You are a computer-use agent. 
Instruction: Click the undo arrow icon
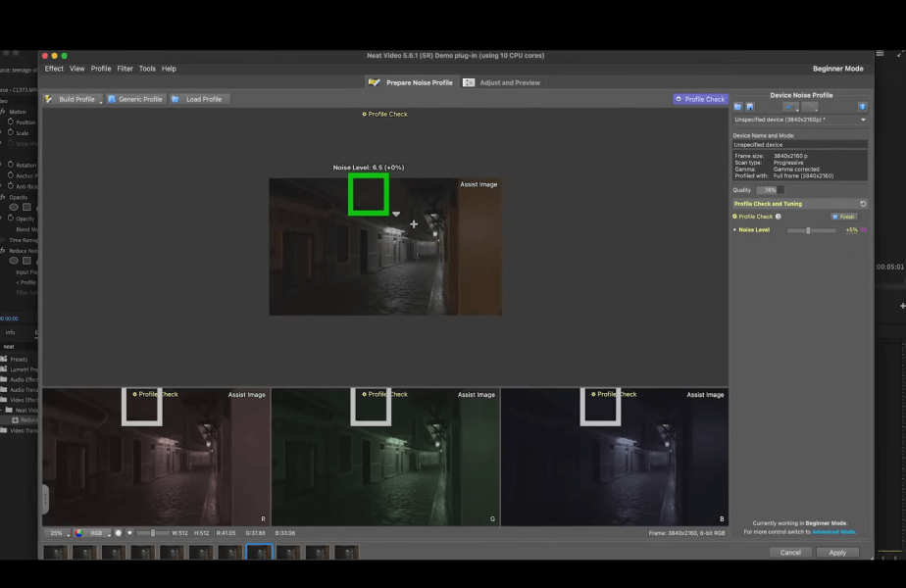click(x=790, y=107)
